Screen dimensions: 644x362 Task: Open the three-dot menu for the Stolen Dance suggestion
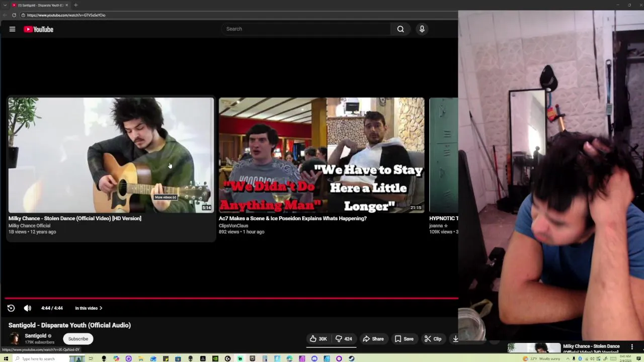click(632, 346)
